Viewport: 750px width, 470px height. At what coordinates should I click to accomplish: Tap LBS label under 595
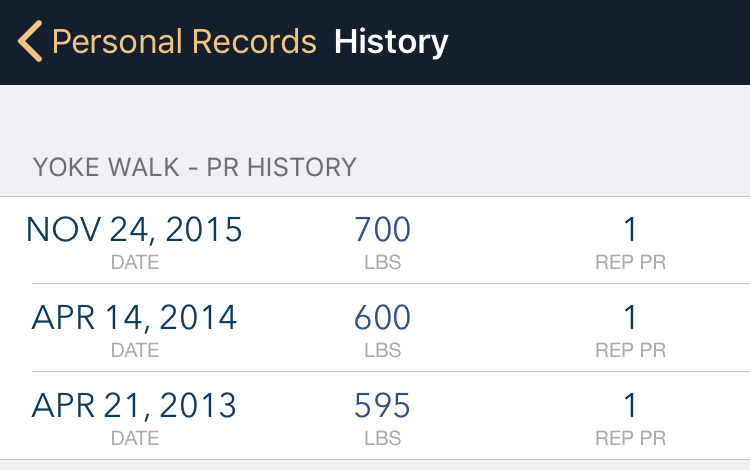pyautogui.click(x=383, y=438)
